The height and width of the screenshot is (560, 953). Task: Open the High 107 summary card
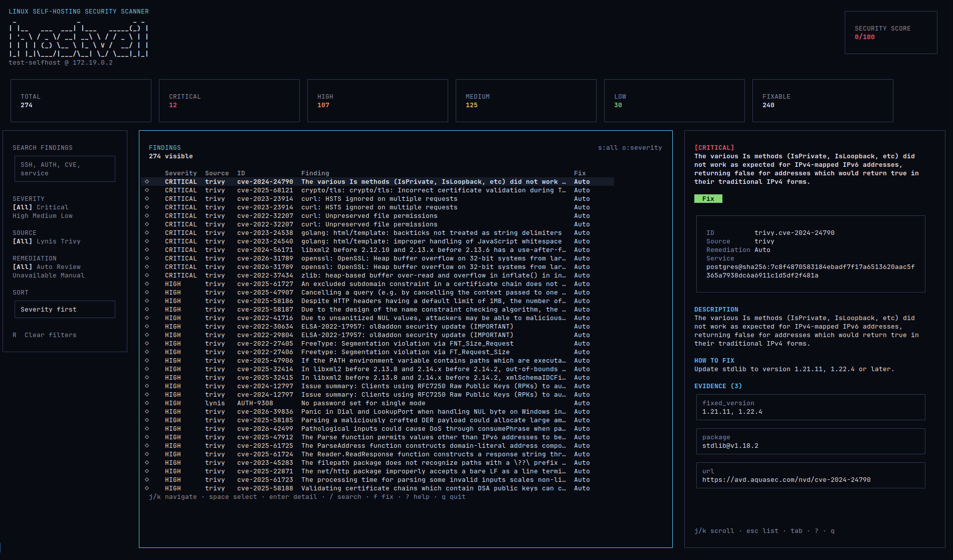[377, 101]
